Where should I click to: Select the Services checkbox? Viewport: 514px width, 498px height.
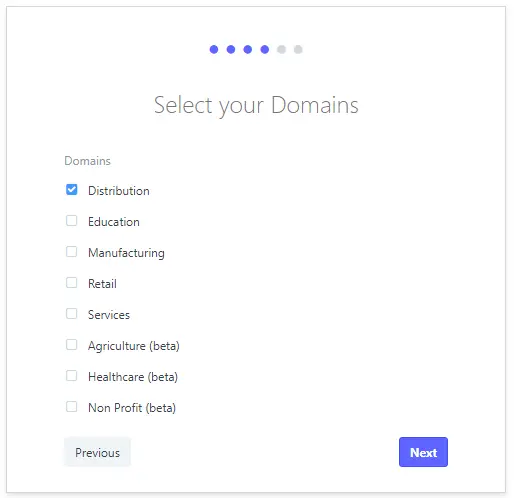coord(71,314)
